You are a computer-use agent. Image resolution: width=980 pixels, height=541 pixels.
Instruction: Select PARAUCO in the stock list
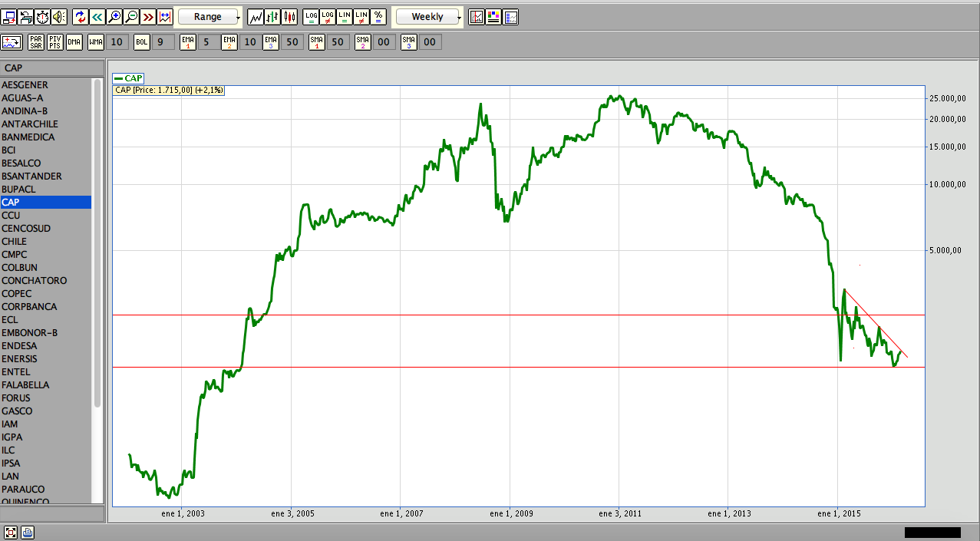coord(46,490)
